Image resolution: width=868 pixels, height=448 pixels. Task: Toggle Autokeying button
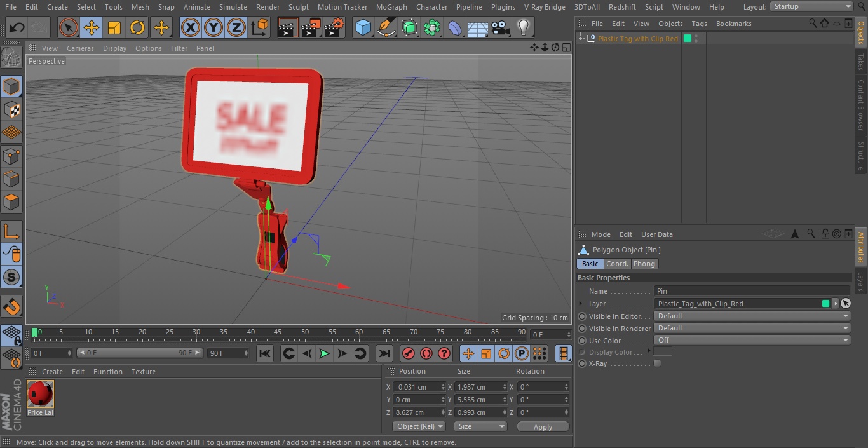click(x=426, y=353)
